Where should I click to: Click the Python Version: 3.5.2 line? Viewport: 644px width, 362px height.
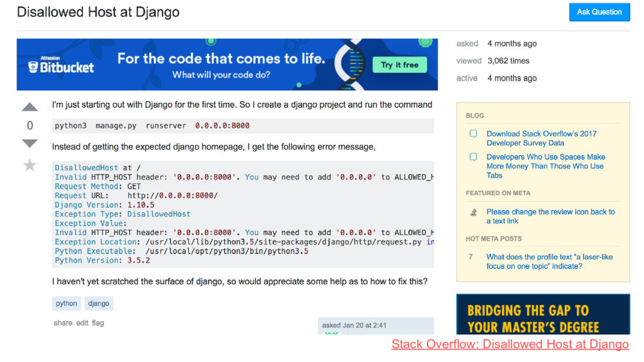click(103, 260)
